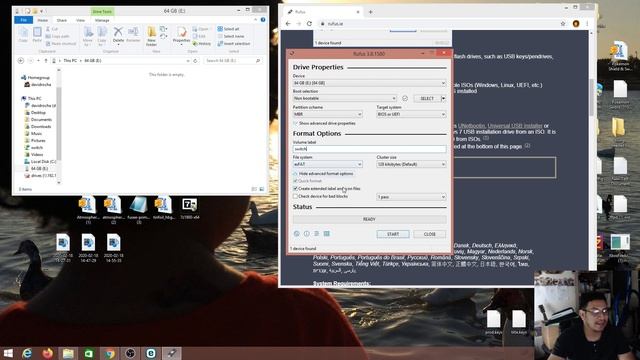Open UNetbootin link on Rufus page
The width and height of the screenshot is (640, 360).
471,126
